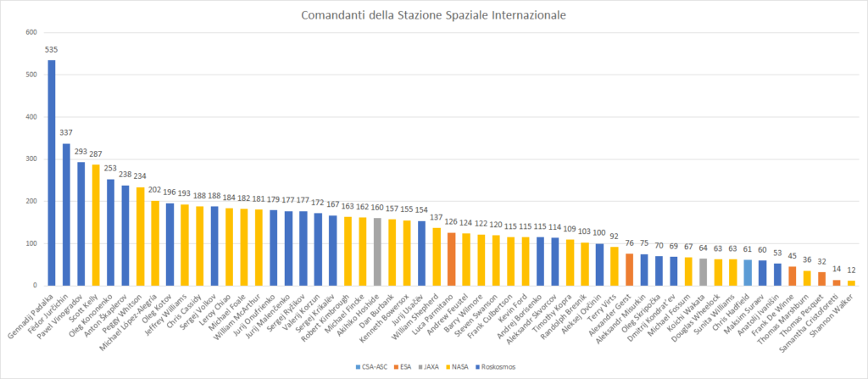
Task: Click the light blue Chris Hadfield bar
Action: point(748,273)
